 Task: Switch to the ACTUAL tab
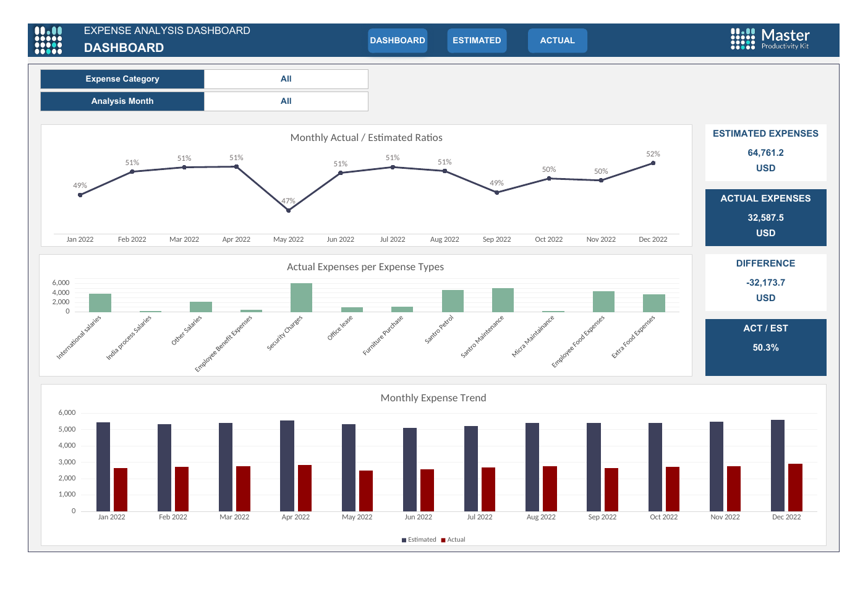click(x=558, y=41)
